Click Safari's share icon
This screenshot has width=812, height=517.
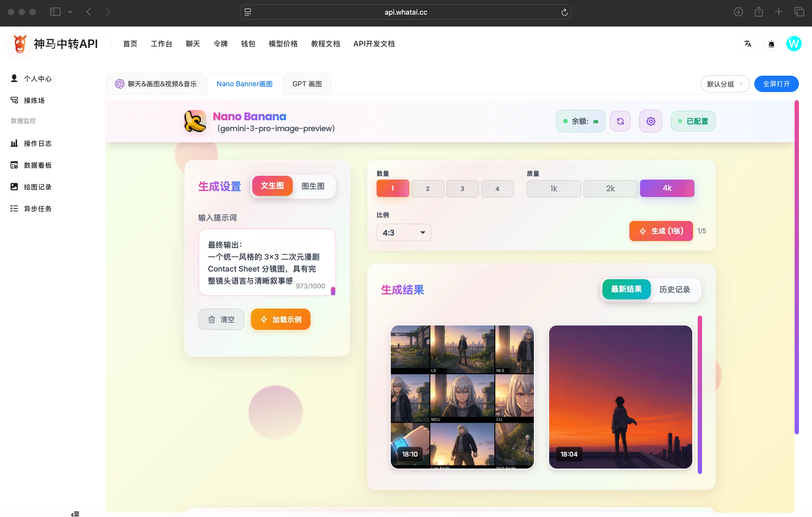pyautogui.click(x=758, y=12)
